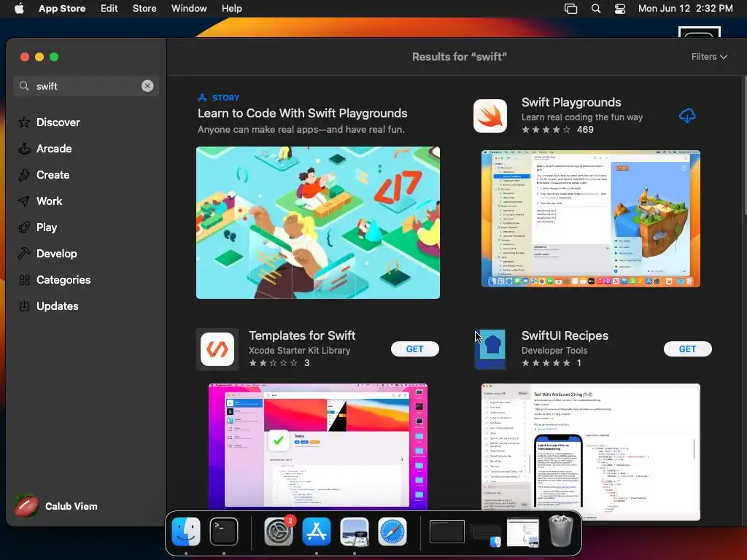
Task: Open the Updates page
Action: (x=48, y=306)
